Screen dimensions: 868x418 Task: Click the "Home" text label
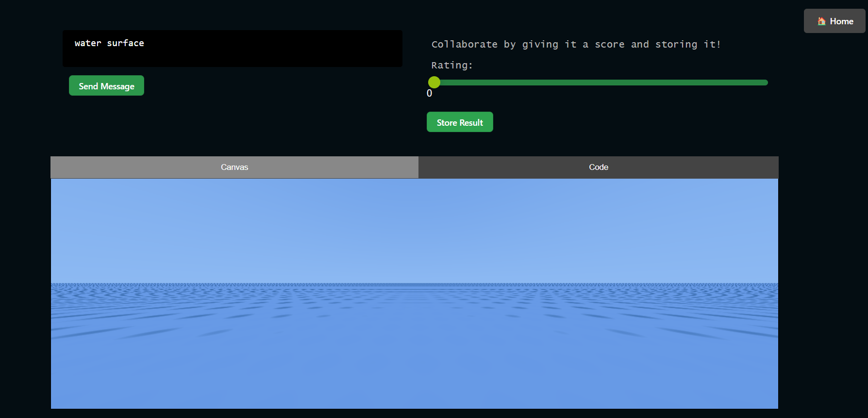(841, 21)
